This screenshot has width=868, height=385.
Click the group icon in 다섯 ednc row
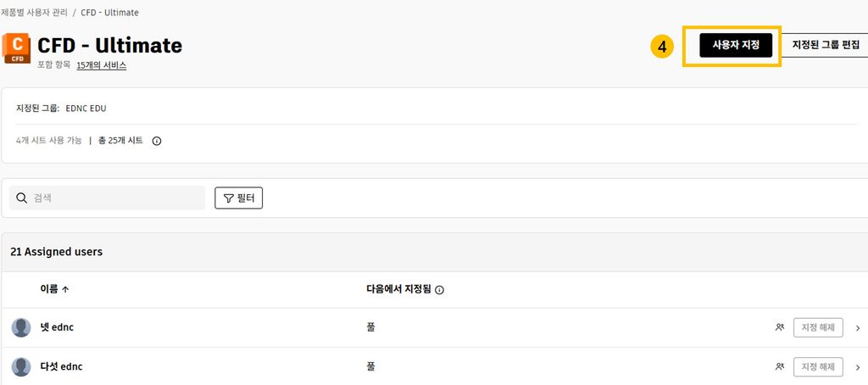tap(780, 366)
